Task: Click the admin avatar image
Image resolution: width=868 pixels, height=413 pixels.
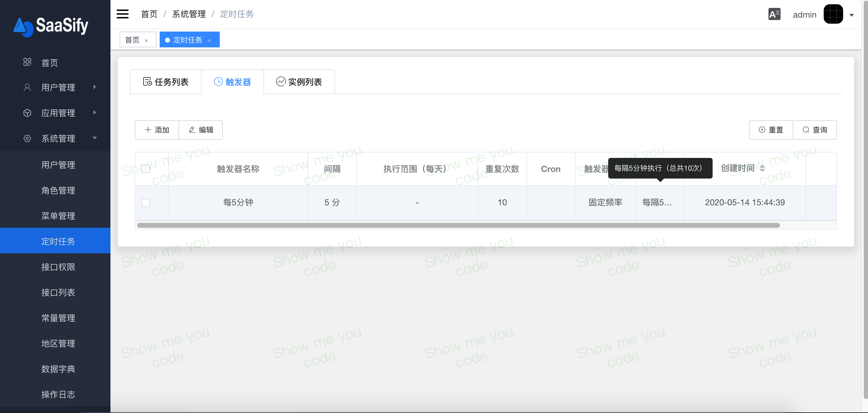Action: pyautogui.click(x=833, y=14)
